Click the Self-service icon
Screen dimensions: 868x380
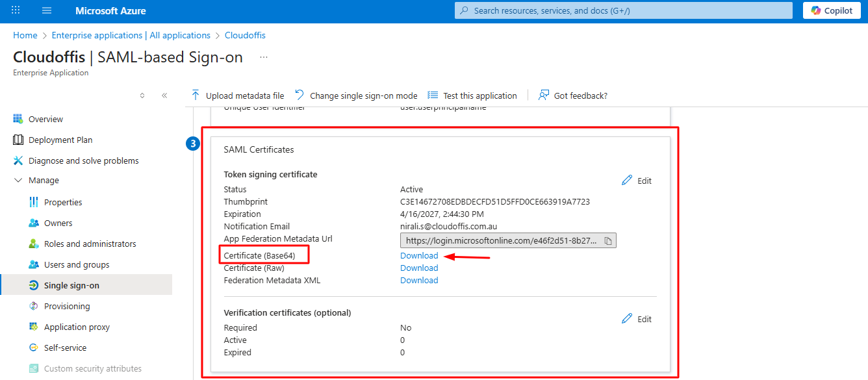pos(34,348)
